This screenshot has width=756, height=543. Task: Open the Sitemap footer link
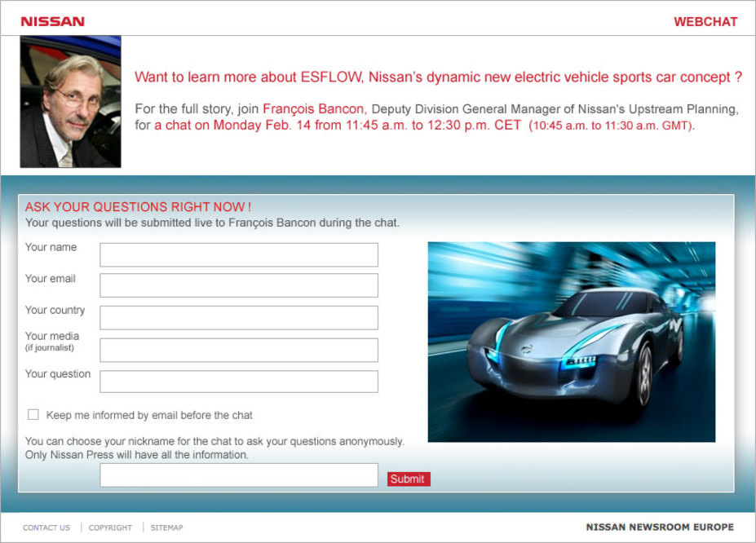167,528
